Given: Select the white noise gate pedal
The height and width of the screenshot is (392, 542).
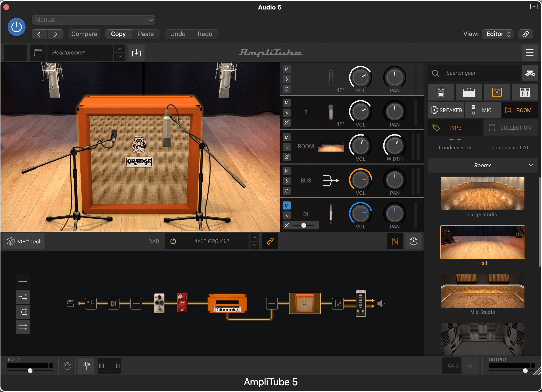Looking at the screenshot, I should coord(159,303).
